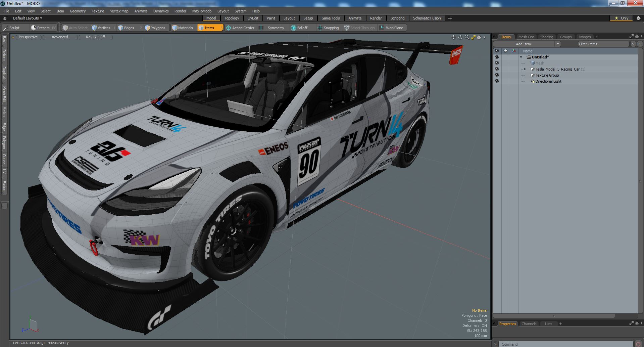Expand Items panel with the diagonal arrows icon
Viewport: 644px width, 347px height.
[631, 36]
